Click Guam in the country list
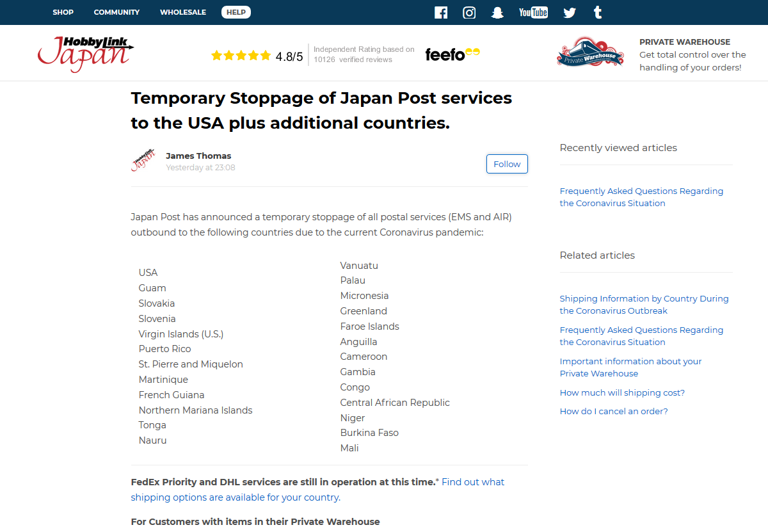This screenshot has width=768, height=532. pos(152,288)
